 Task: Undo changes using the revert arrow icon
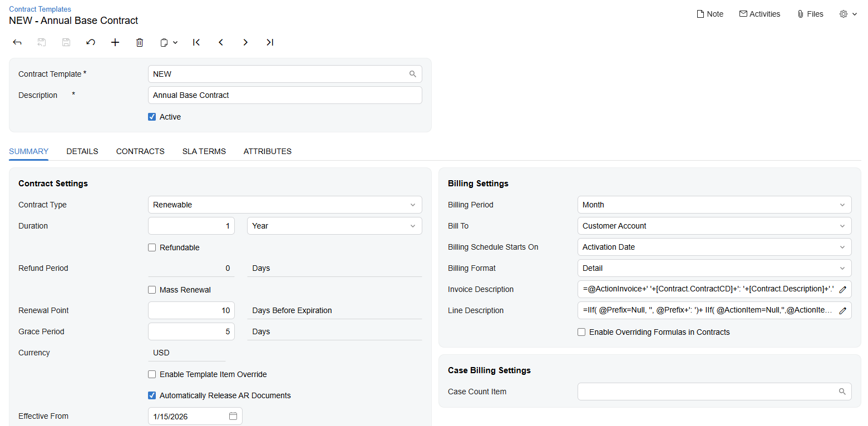(x=91, y=42)
